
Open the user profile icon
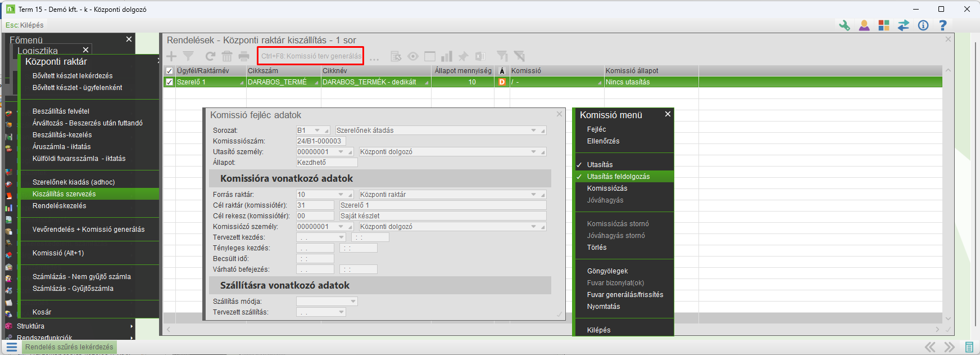pyautogui.click(x=864, y=25)
